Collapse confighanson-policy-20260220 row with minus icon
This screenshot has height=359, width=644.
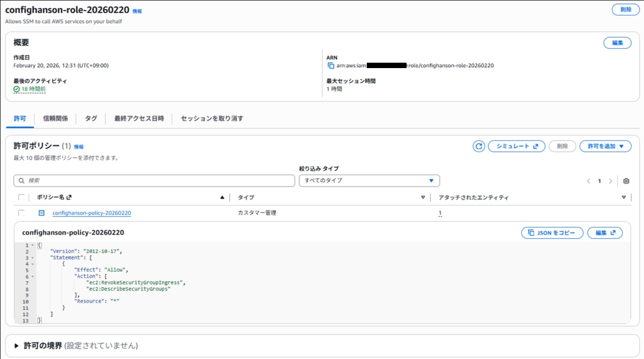(42, 213)
